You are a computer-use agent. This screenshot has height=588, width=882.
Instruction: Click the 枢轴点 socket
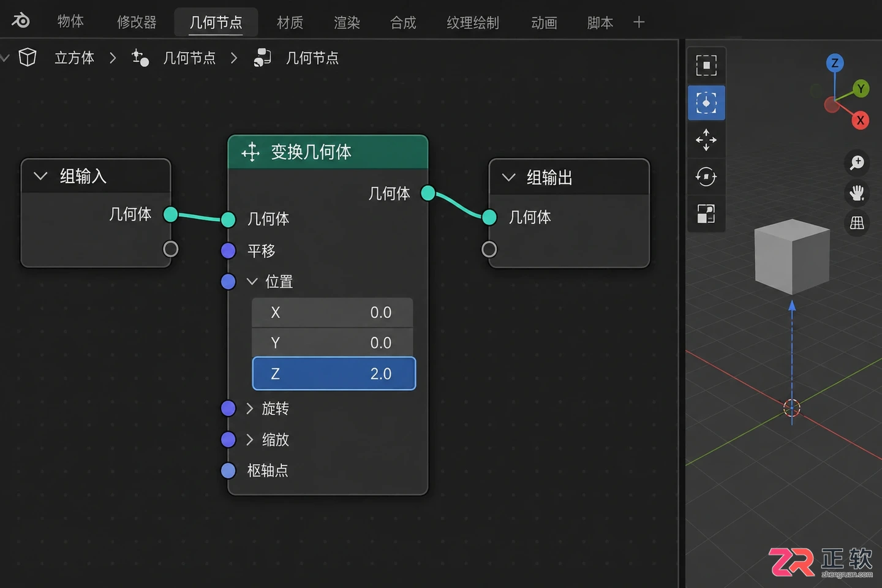tap(228, 470)
